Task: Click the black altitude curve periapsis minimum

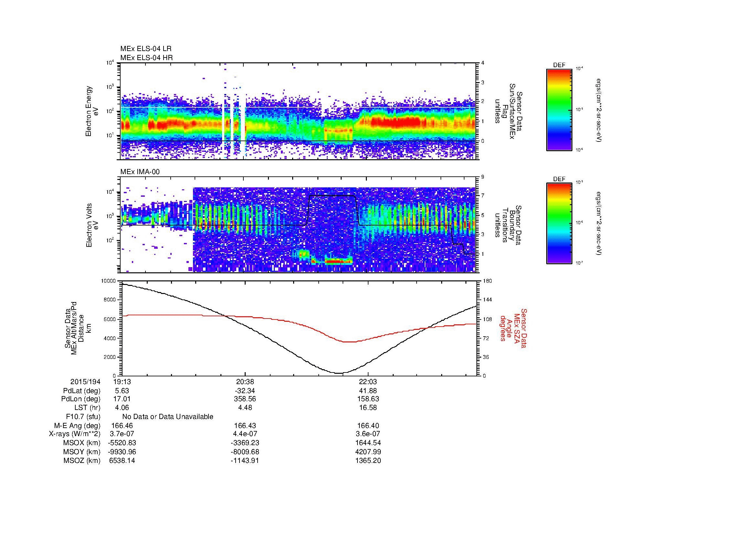Action: (x=339, y=373)
